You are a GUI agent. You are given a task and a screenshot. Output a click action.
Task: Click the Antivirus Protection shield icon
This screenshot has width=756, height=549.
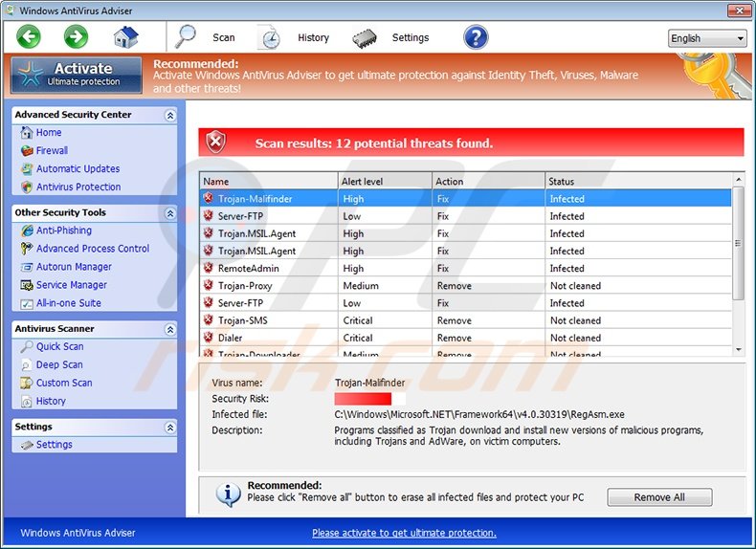coord(27,187)
